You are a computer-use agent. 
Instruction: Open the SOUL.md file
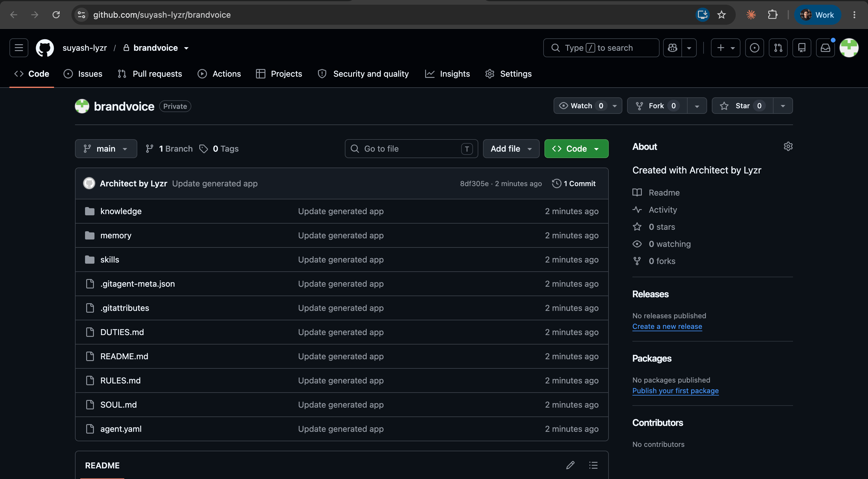(x=118, y=405)
